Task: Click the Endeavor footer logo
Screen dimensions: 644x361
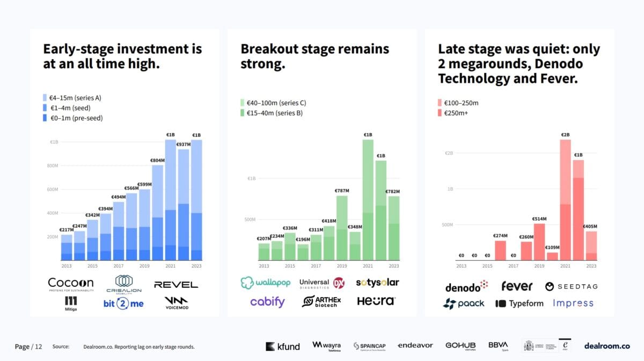Action: (x=415, y=345)
